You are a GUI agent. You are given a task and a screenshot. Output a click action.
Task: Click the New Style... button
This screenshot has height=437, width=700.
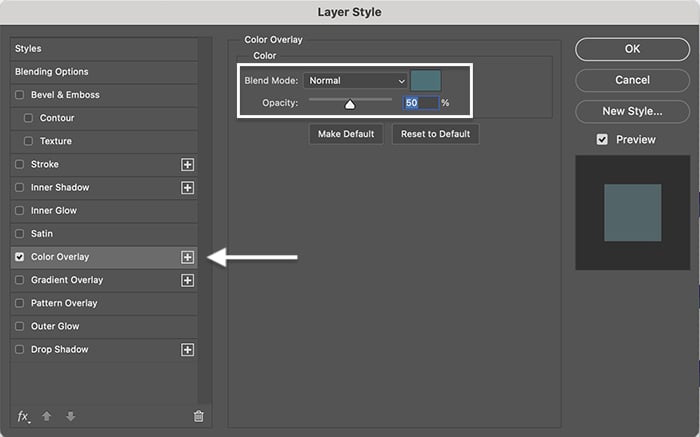633,112
